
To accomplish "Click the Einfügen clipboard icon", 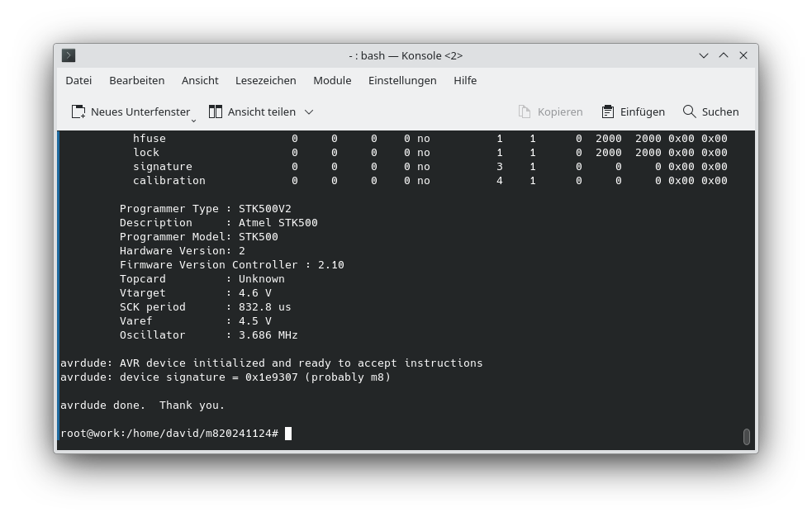I will point(609,111).
